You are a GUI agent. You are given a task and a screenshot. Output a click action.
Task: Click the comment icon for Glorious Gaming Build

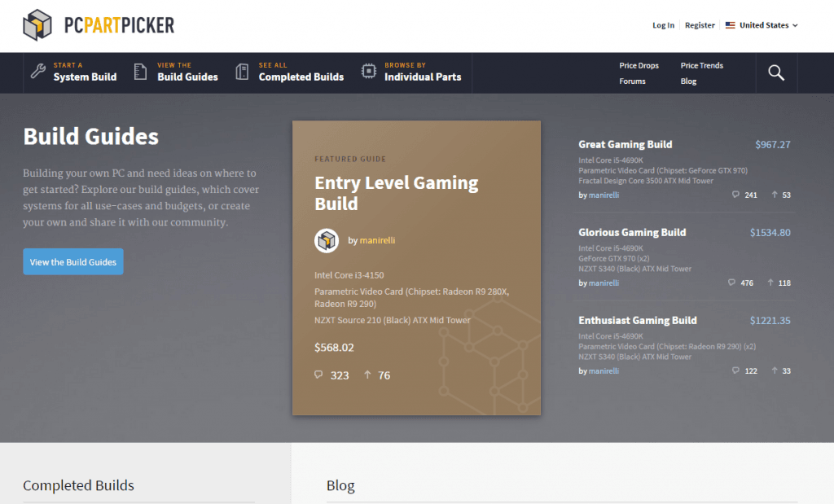click(731, 283)
